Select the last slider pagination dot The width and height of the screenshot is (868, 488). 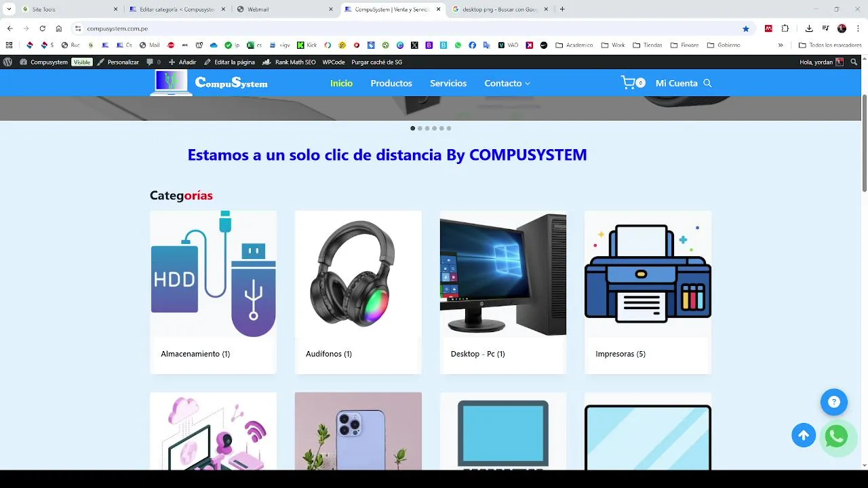pyautogui.click(x=448, y=128)
